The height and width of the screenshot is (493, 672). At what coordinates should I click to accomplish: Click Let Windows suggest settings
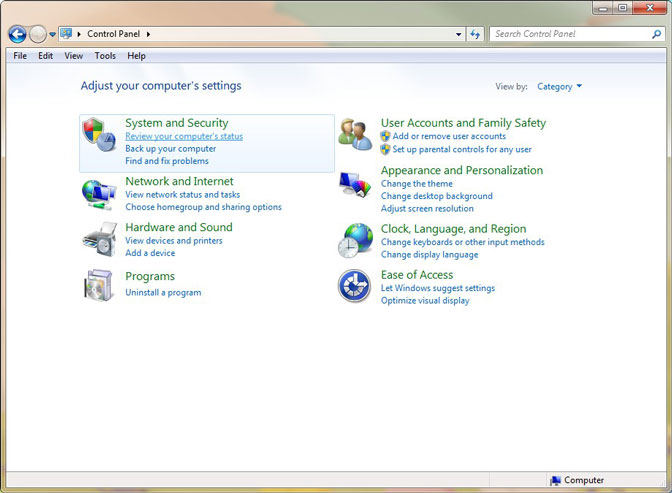point(438,288)
